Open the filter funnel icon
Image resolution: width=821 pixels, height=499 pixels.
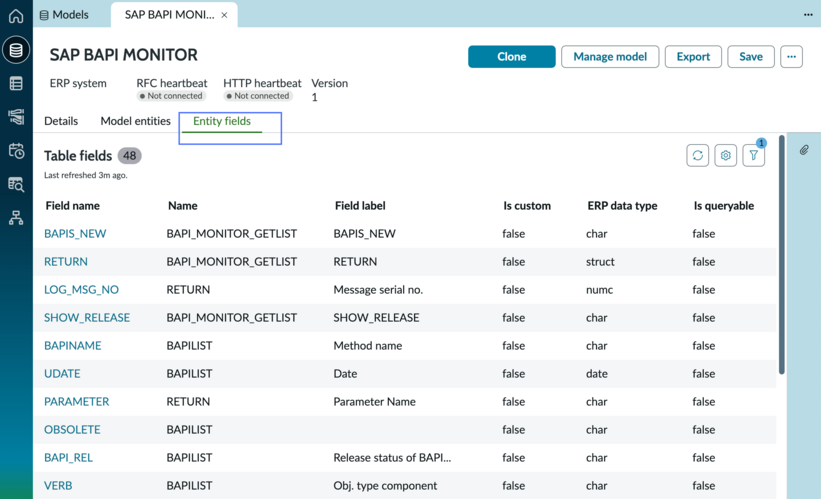(753, 156)
